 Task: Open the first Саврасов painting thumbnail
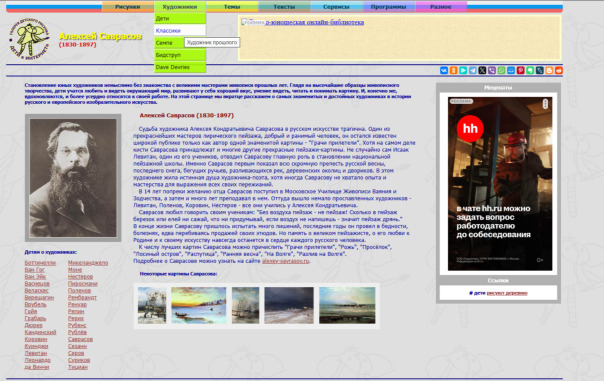coord(152,305)
